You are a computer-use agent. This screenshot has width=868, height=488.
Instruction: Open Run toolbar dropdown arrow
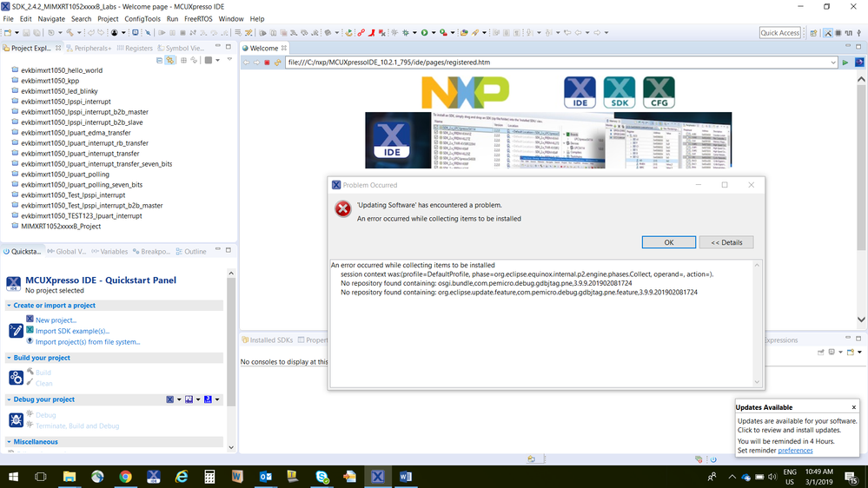pos(434,33)
